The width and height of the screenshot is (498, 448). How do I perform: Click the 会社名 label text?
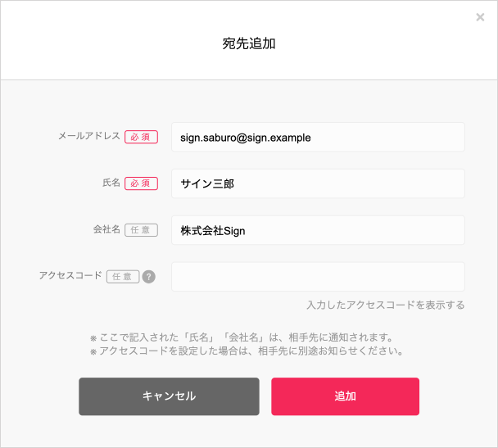[x=106, y=229]
